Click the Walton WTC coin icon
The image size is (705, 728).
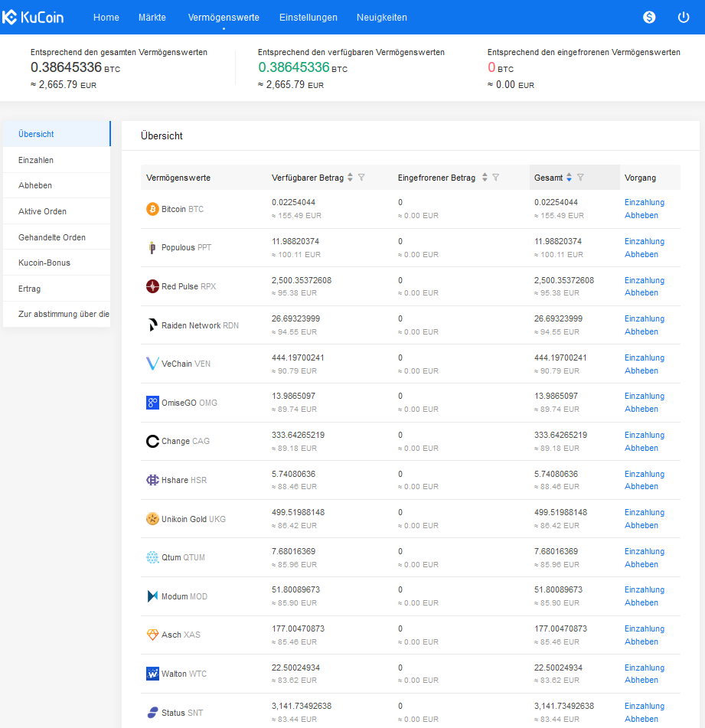point(152,674)
